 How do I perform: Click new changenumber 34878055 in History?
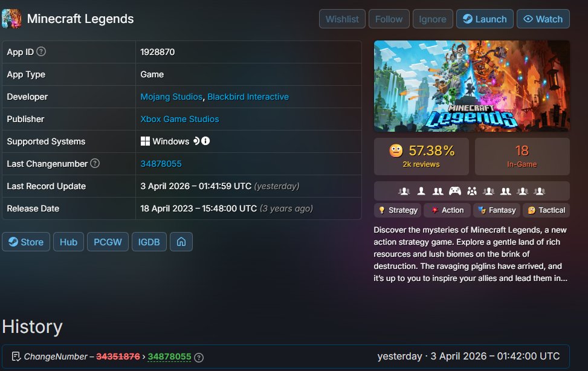click(169, 356)
